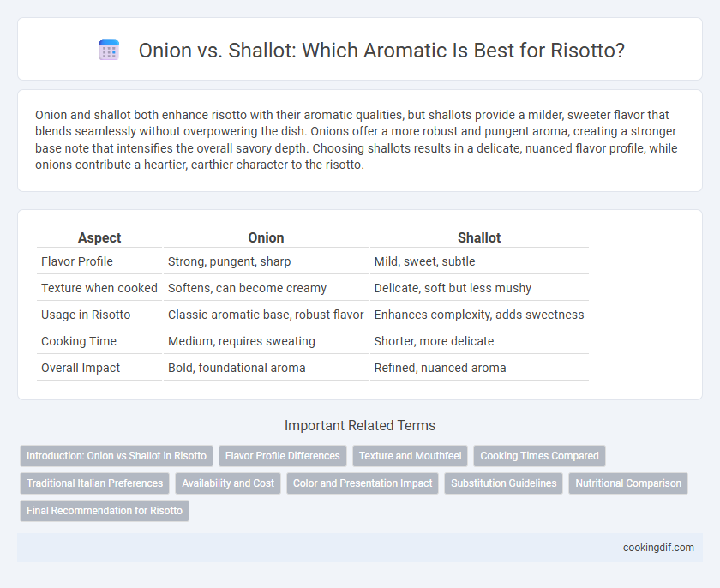Click the Cooking Time table row label

(79, 341)
